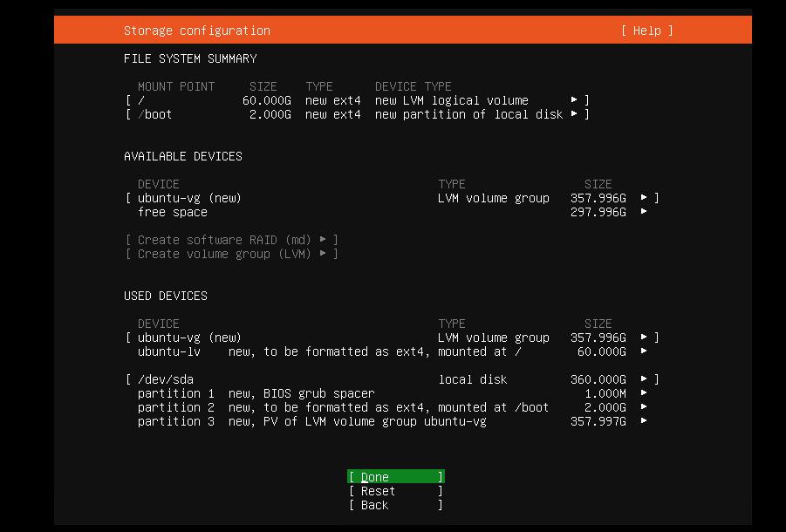Open the Help menu
This screenshot has height=532, width=786.
pos(646,31)
